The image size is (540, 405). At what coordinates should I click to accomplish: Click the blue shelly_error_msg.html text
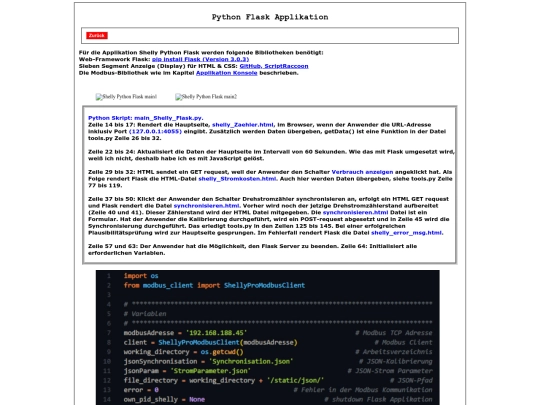point(407,233)
